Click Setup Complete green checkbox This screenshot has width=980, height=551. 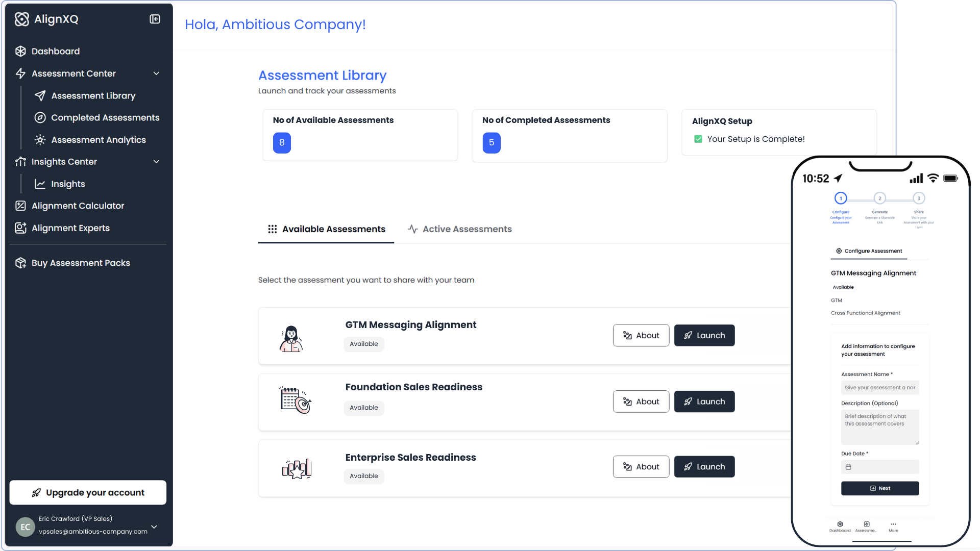[698, 139]
